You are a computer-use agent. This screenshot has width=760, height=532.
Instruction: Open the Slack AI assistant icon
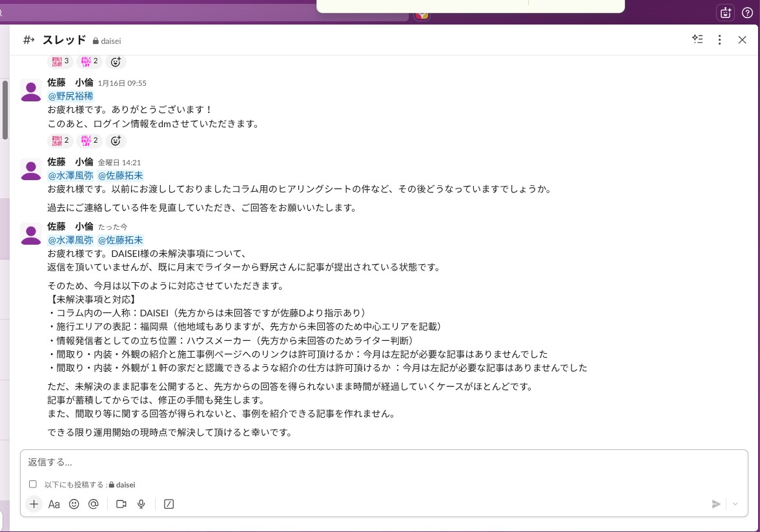(725, 12)
